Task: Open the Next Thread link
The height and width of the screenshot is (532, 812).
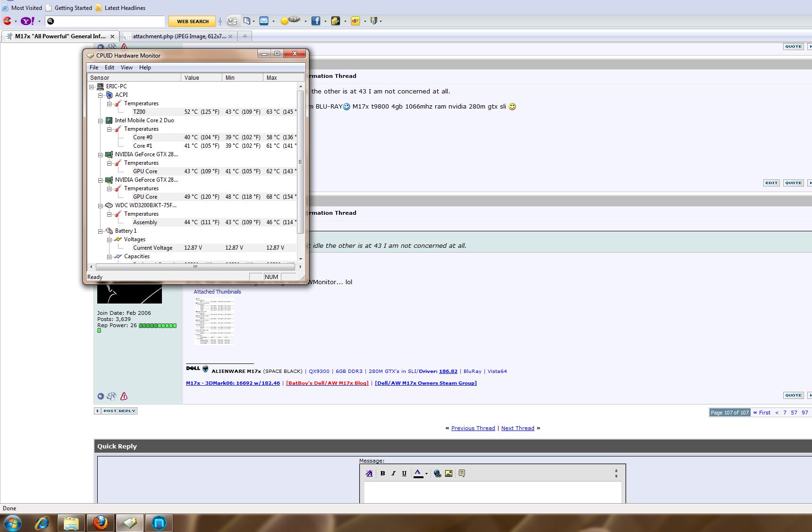Action: pos(517,428)
